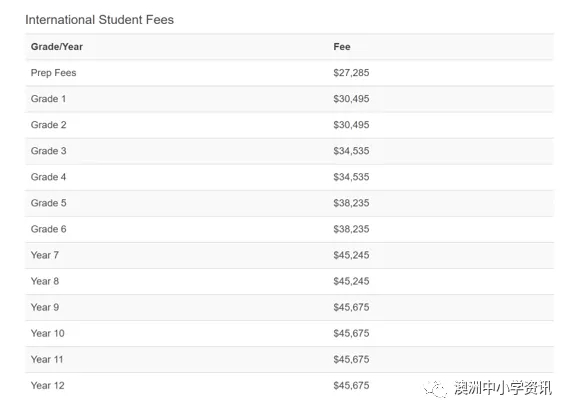Select the Grade 5 row label
Image resolution: width=570 pixels, height=414 pixels.
click(48, 203)
